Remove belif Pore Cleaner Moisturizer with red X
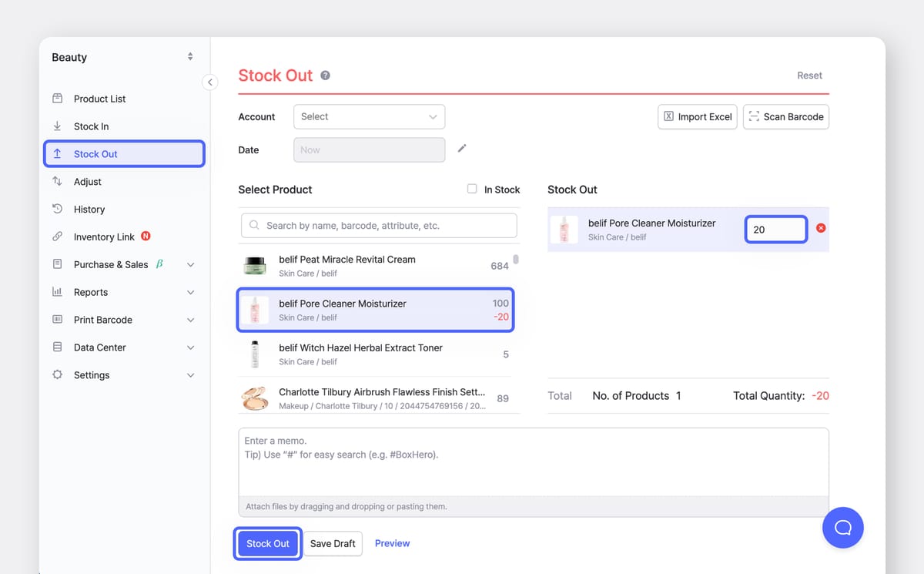Image resolution: width=924 pixels, height=574 pixels. pyautogui.click(x=821, y=228)
